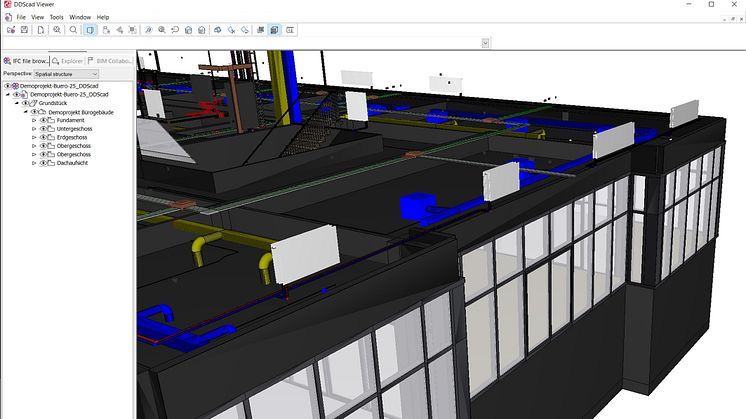
Task: Open the Tools menu
Action: (56, 17)
